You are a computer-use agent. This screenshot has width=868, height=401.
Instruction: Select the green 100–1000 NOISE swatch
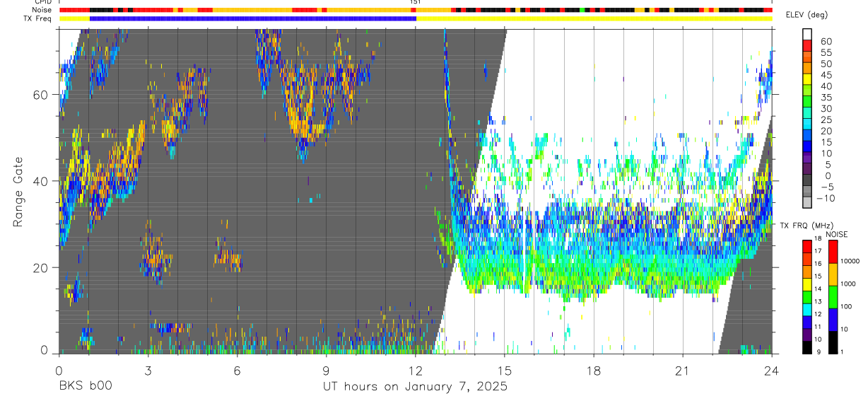[x=833, y=297]
